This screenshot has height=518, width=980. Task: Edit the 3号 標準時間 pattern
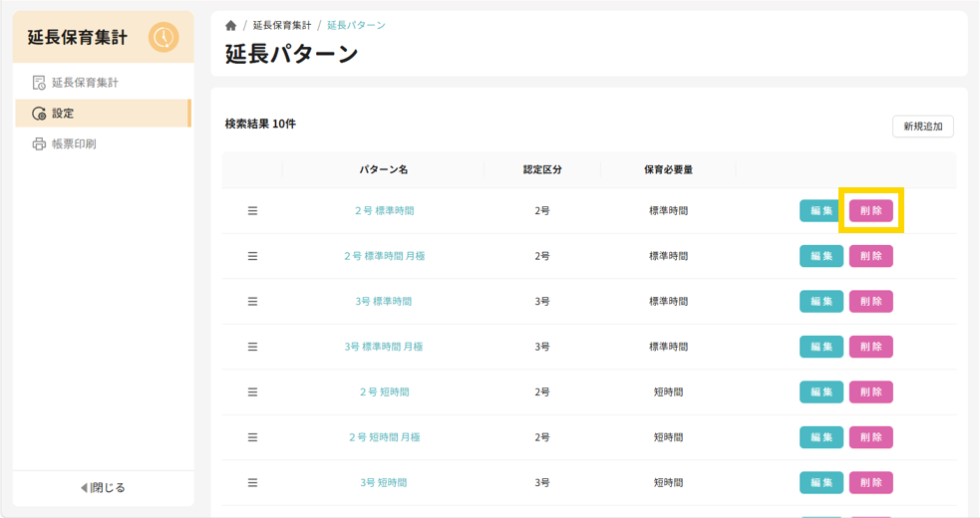[820, 302]
